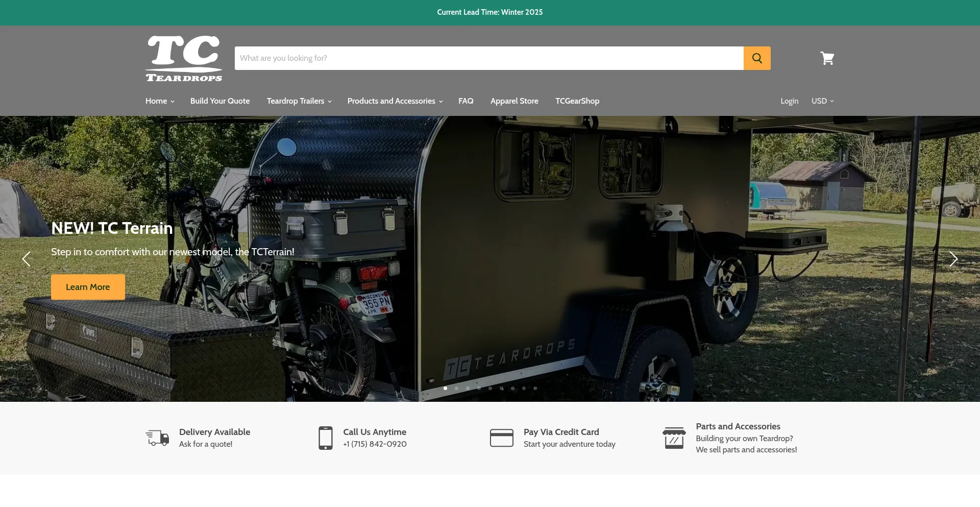The width and height of the screenshot is (980, 507).
Task: Open the Build Your Quote page
Action: pos(220,101)
